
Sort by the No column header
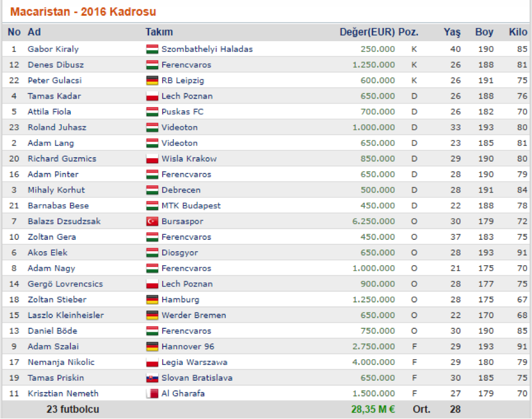(14, 32)
